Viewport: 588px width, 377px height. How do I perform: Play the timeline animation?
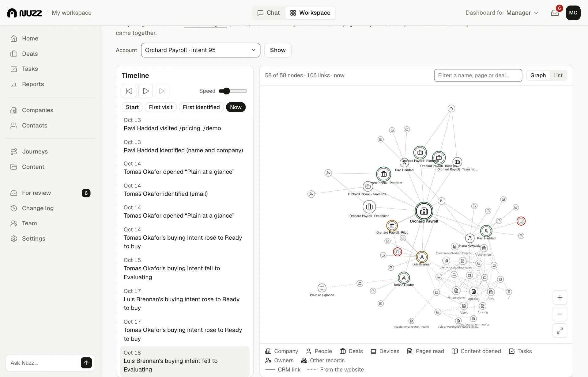(x=146, y=91)
